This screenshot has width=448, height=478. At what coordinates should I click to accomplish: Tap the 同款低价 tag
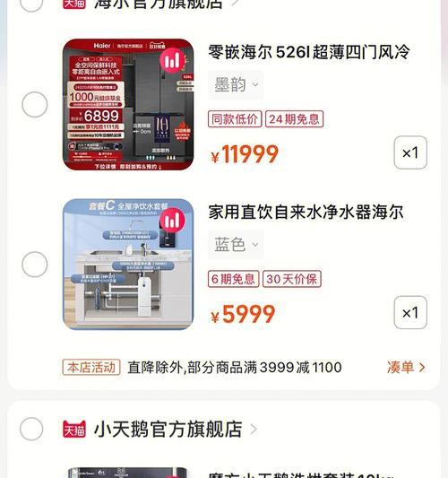point(235,119)
